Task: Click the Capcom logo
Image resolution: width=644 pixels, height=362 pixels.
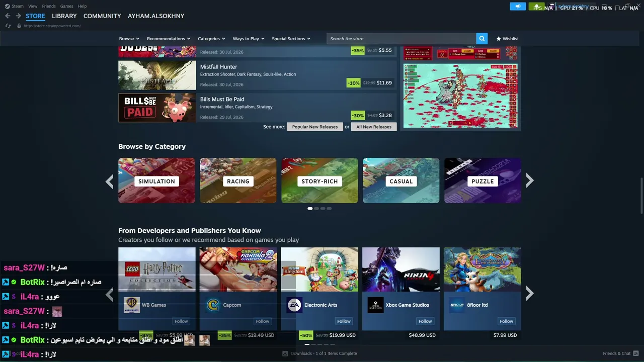Action: (x=213, y=305)
